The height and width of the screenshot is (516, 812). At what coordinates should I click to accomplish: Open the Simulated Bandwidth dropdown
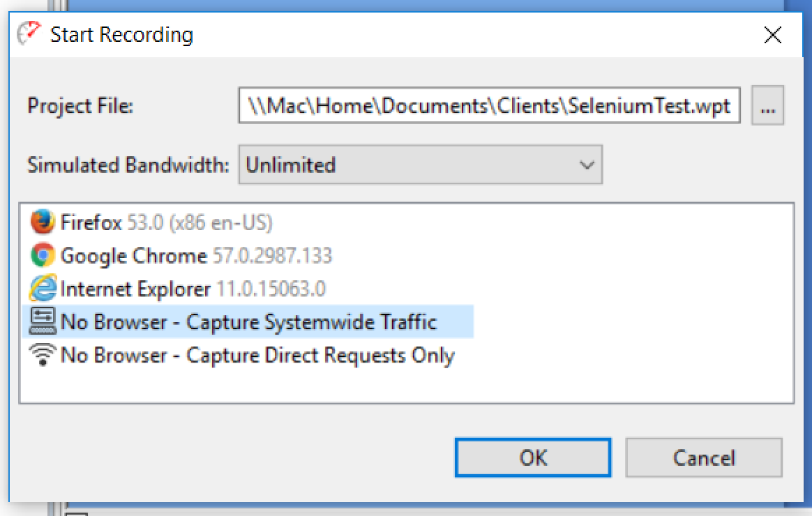420,165
